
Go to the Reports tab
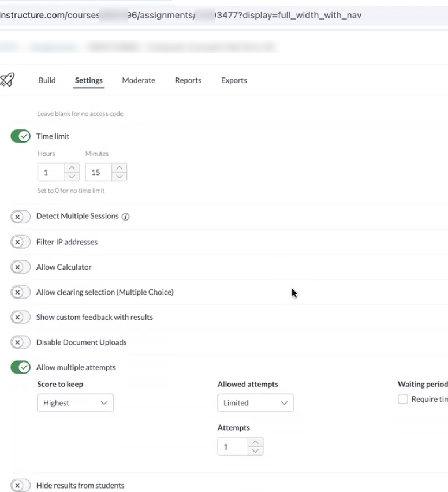tap(188, 80)
